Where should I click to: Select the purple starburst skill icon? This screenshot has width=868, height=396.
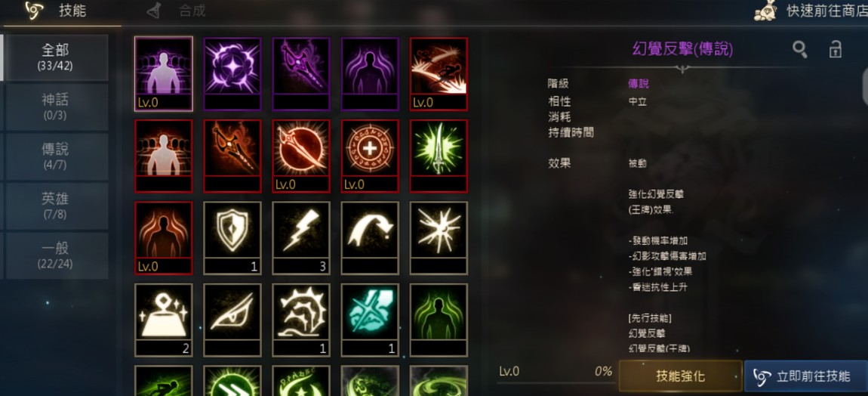232,74
